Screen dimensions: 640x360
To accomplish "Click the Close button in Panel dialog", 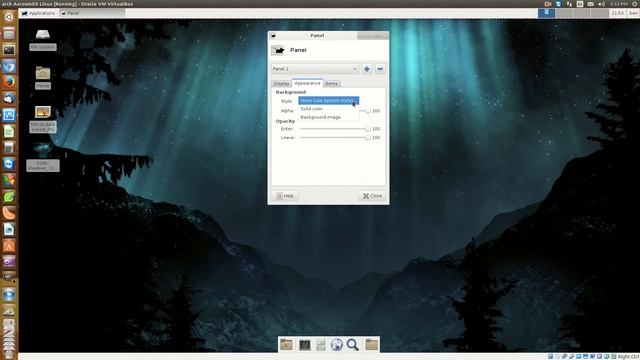I will (x=372, y=196).
